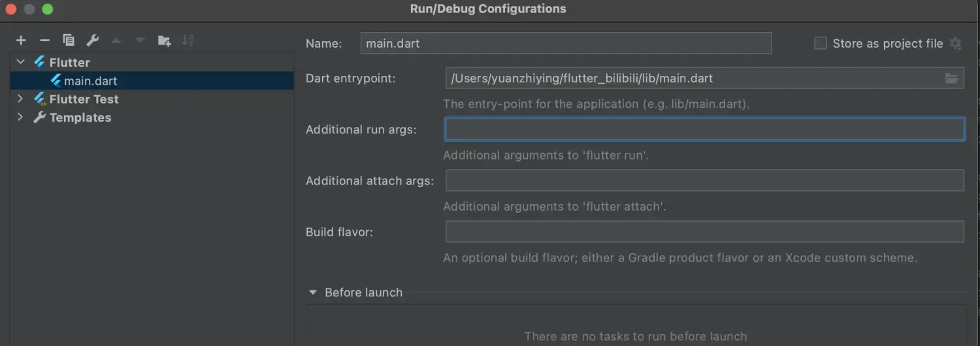Click the Additional attach args field
The height and width of the screenshot is (346, 980).
tap(705, 181)
